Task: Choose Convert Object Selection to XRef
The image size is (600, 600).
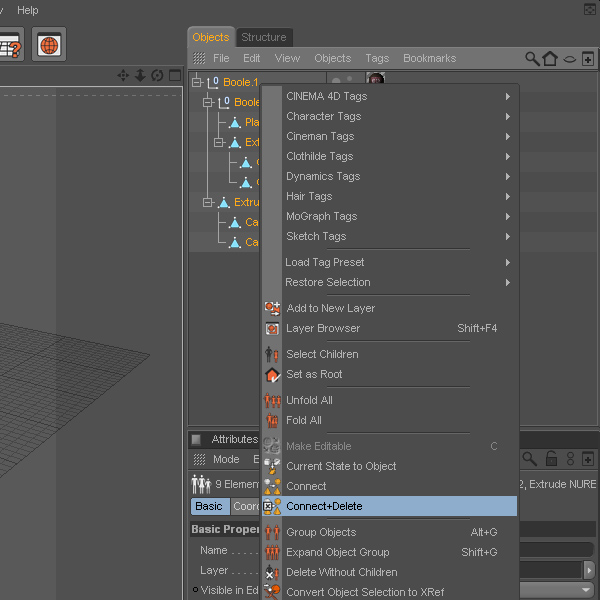Action: pyautogui.click(x=389, y=592)
